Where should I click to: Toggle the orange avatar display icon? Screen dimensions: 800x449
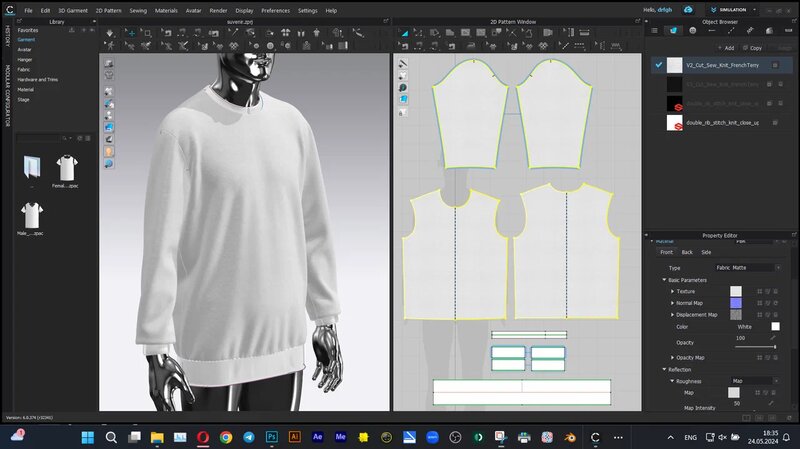point(109,152)
